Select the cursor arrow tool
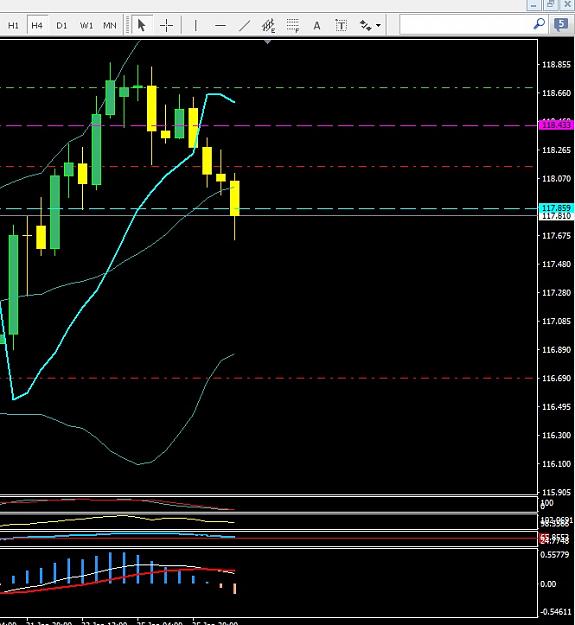Image resolution: width=575 pixels, height=625 pixels. click(141, 26)
